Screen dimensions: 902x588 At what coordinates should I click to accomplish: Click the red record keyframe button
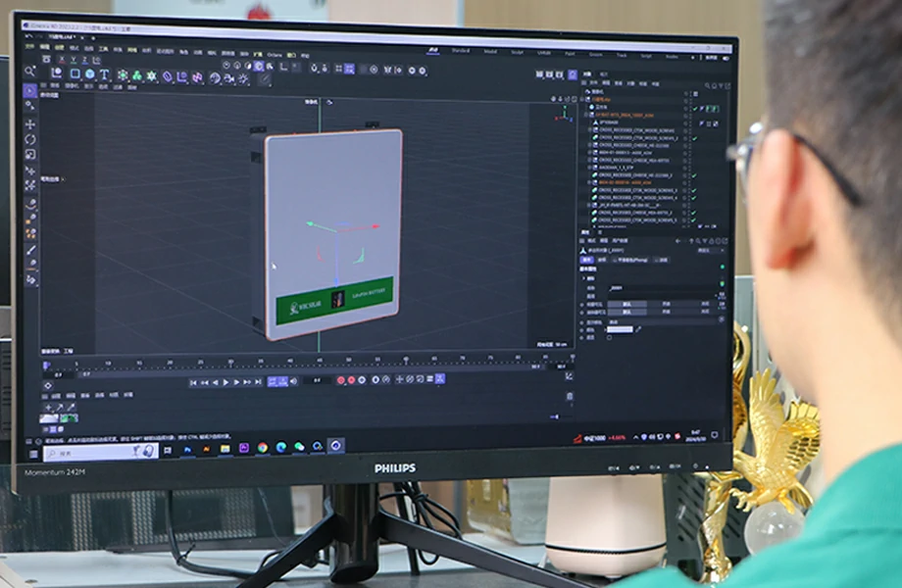tap(341, 380)
